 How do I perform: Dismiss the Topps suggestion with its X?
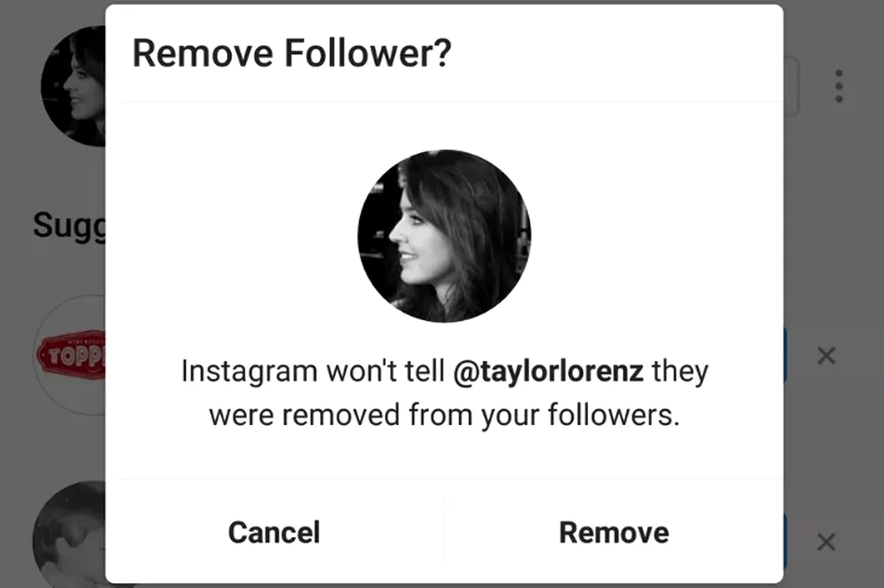[x=827, y=355]
